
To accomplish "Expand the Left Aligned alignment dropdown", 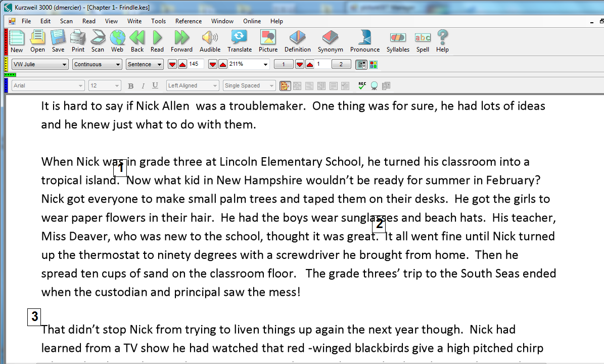I will coord(215,85).
